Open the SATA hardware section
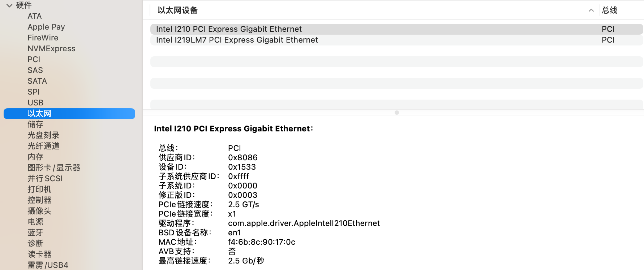Screen dimensions: 644x270 (x=37, y=81)
